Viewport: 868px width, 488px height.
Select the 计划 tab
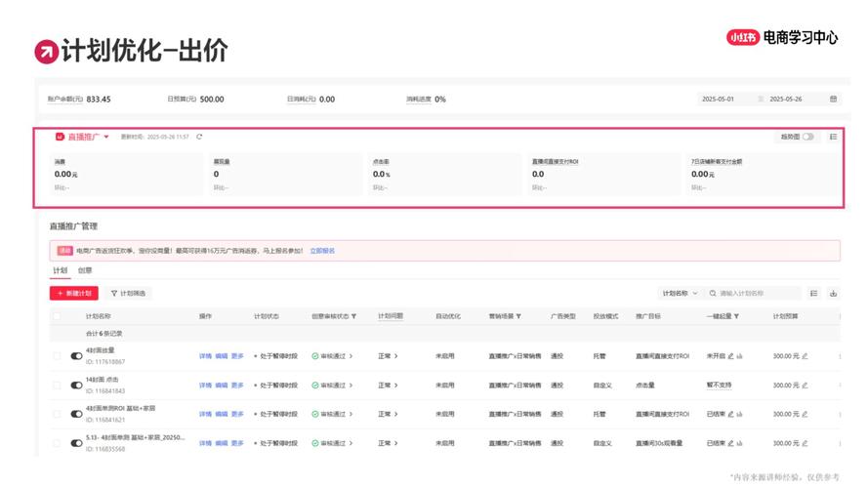[x=60, y=270]
